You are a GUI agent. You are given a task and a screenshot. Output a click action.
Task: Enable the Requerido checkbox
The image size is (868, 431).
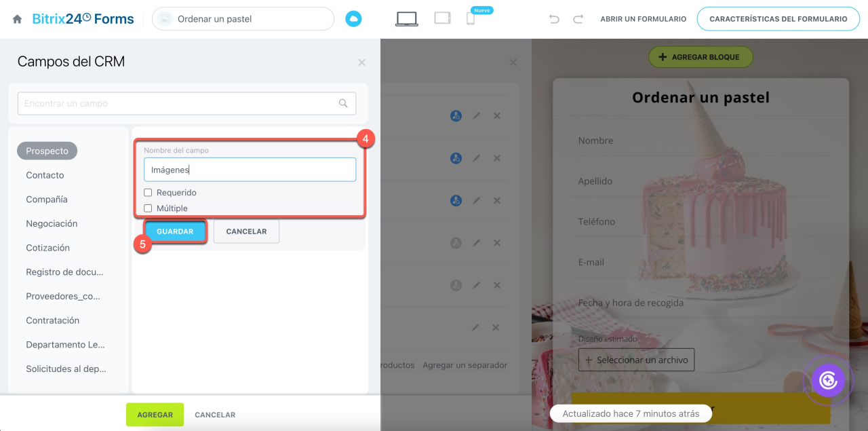[x=148, y=193]
